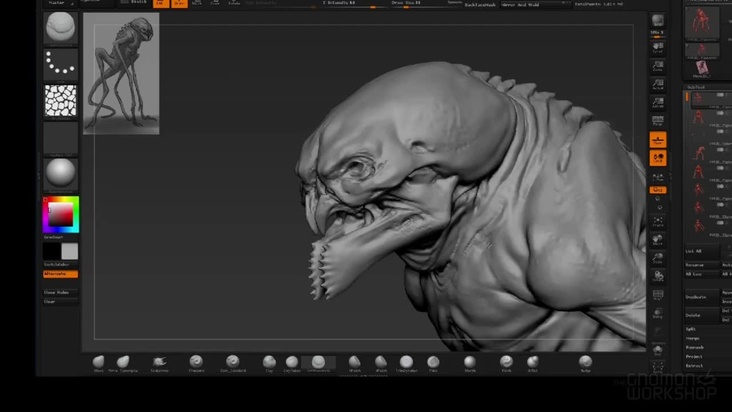Screen dimensions: 732x412
Task: Click the All Low button
Action: [x=702, y=274]
